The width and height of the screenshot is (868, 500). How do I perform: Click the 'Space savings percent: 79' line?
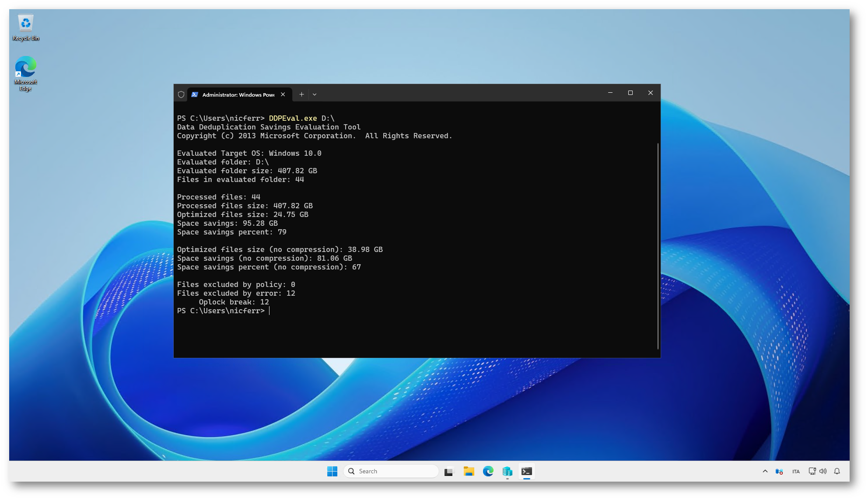click(x=231, y=232)
